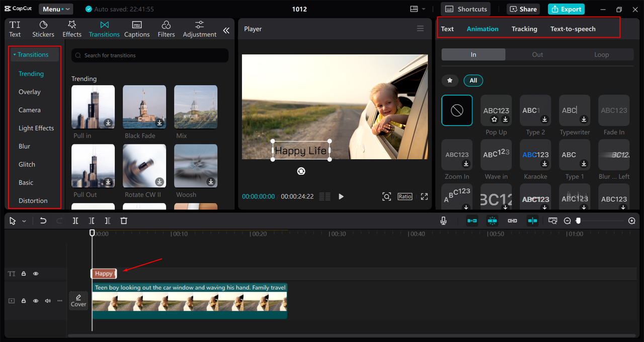
Task: Click the Undo icon in timeline toolbar
Action: (x=43, y=221)
